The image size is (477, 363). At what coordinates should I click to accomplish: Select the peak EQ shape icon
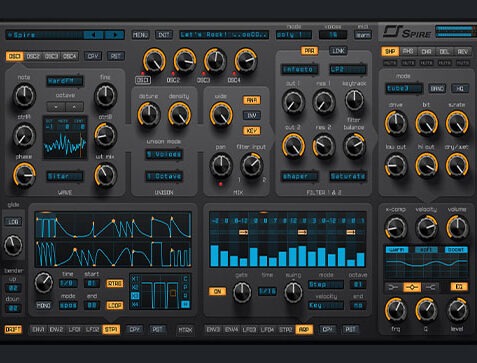click(412, 287)
